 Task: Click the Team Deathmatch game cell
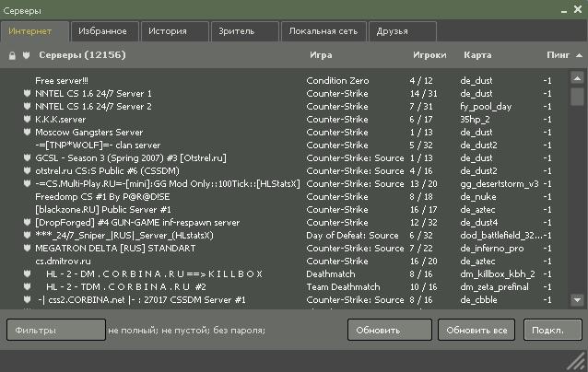tap(343, 287)
